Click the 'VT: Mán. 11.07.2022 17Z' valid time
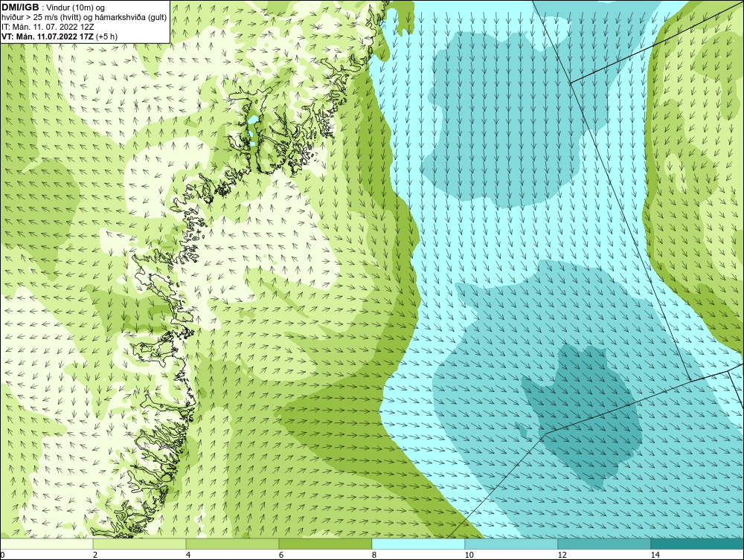The height and width of the screenshot is (560, 744). [x=48, y=36]
